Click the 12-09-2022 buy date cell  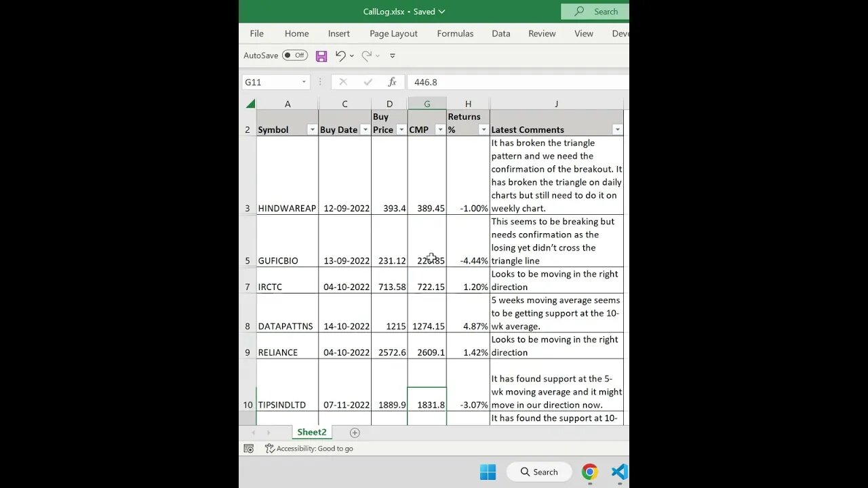click(x=345, y=176)
